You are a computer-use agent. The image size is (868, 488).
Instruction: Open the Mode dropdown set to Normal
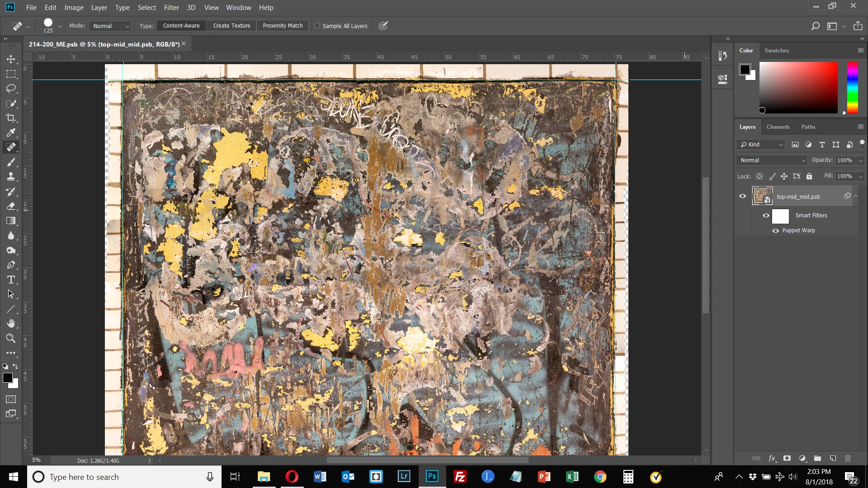coord(111,26)
